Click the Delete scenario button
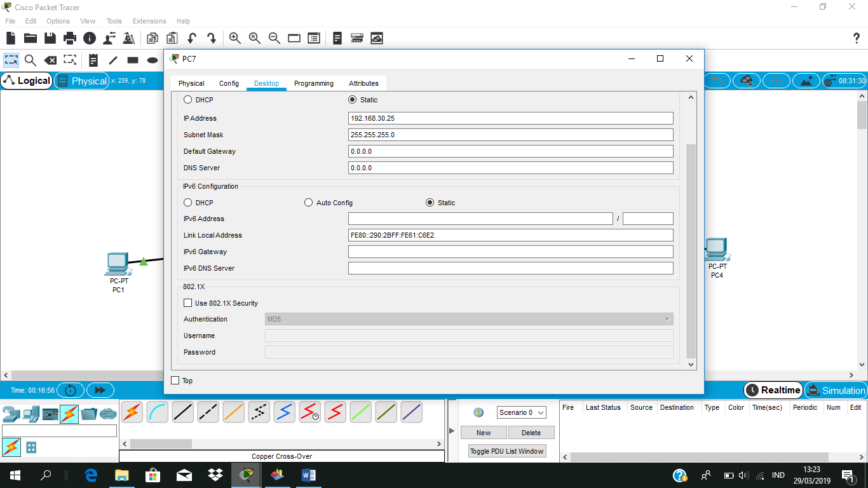This screenshot has height=488, width=868. click(531, 433)
